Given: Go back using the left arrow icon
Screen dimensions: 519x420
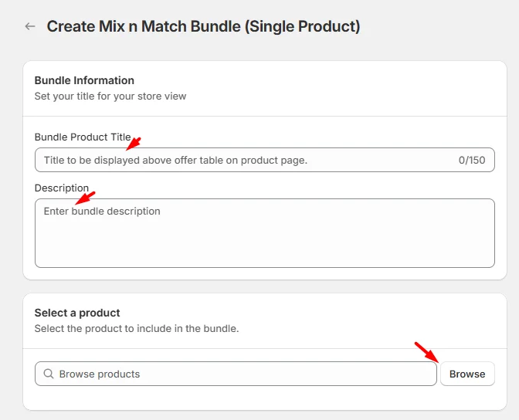Looking at the screenshot, I should [x=30, y=26].
